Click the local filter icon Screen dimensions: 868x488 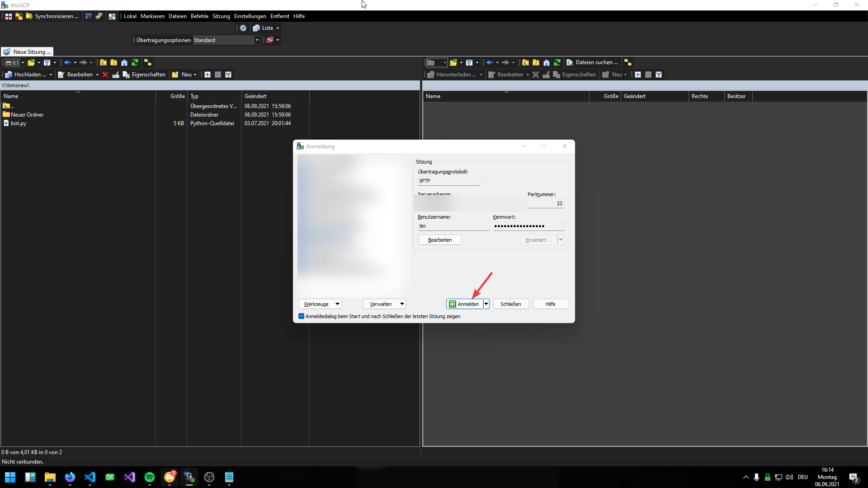(x=47, y=62)
